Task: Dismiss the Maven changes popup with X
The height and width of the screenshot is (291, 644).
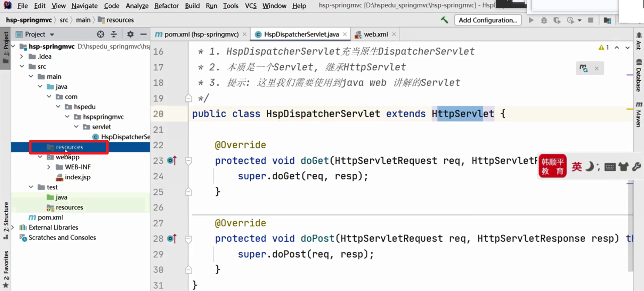Action: pyautogui.click(x=596, y=68)
